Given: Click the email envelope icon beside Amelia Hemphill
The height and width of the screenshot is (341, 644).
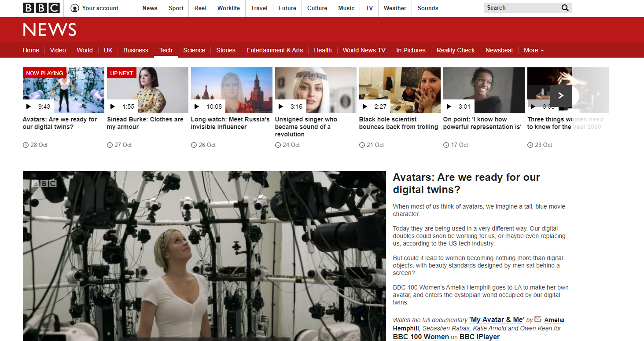Looking at the screenshot, I should [537, 319].
